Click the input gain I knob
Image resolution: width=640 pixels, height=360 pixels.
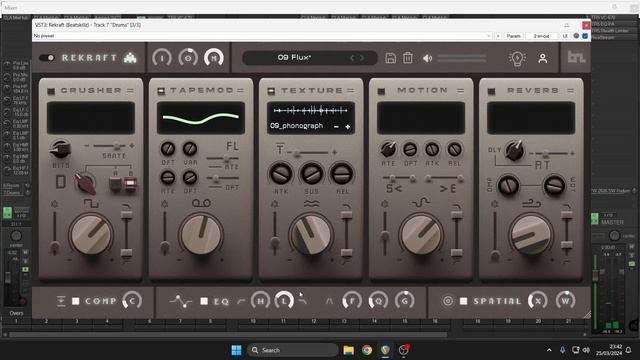pyautogui.click(x=162, y=58)
